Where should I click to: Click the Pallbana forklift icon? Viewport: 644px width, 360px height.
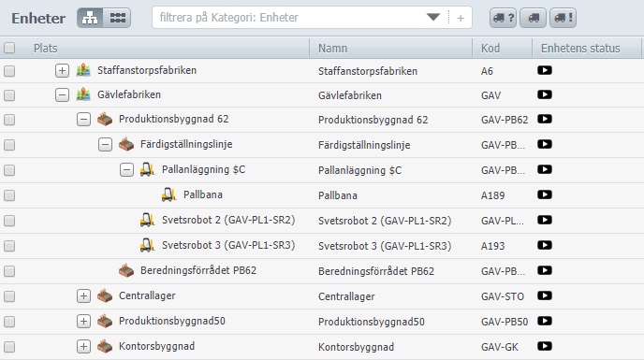(168, 194)
